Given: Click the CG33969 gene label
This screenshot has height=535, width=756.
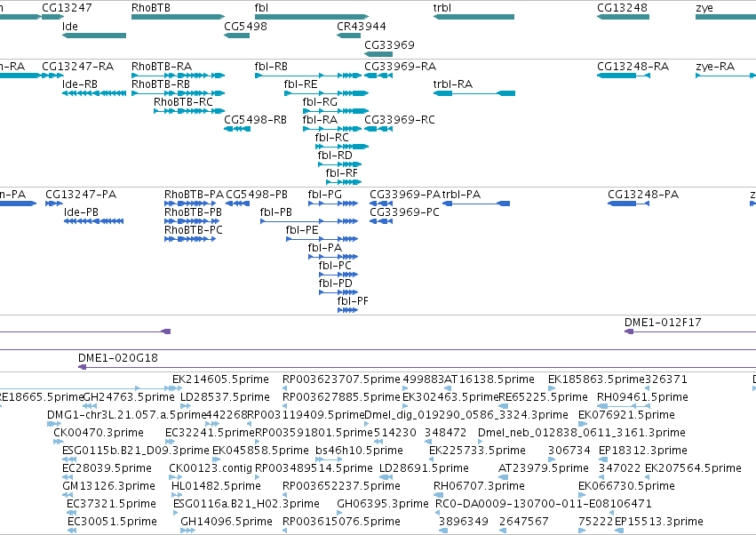Looking at the screenshot, I should [x=389, y=44].
